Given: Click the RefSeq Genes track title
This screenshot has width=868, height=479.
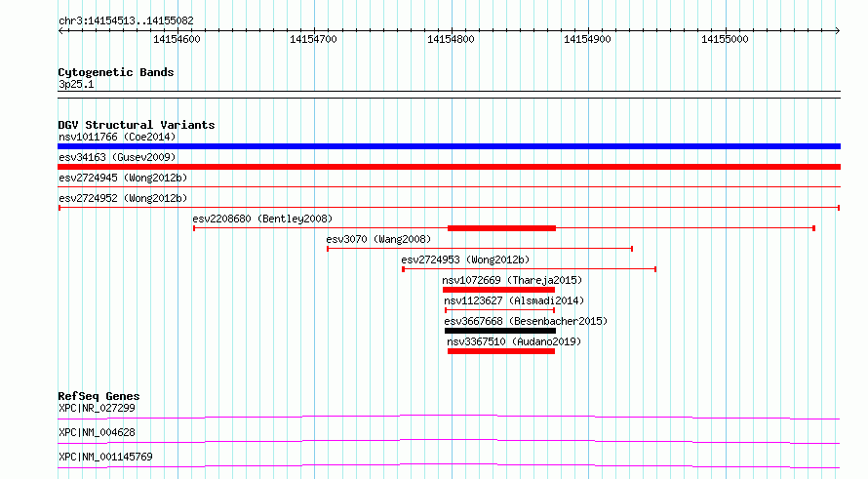Looking at the screenshot, I should [99, 396].
